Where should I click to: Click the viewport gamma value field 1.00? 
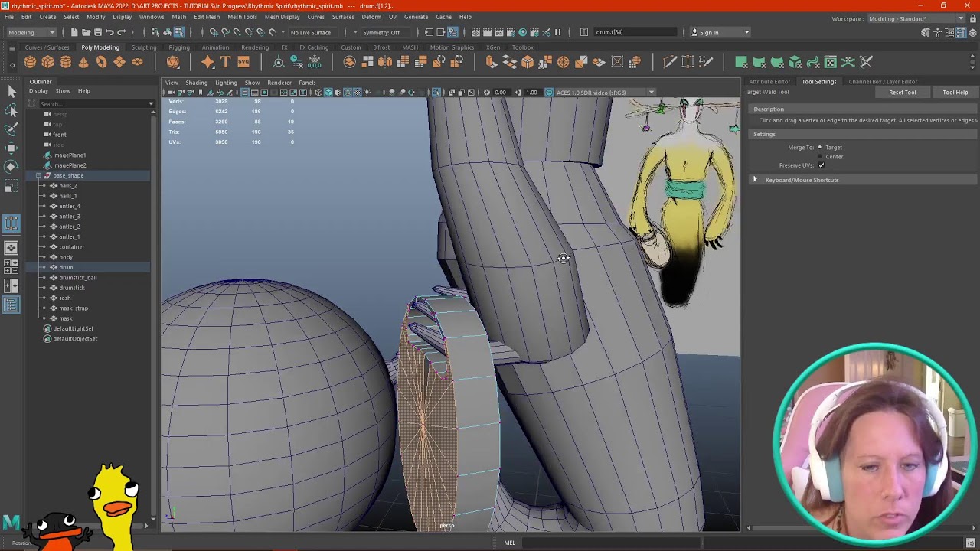coord(531,93)
